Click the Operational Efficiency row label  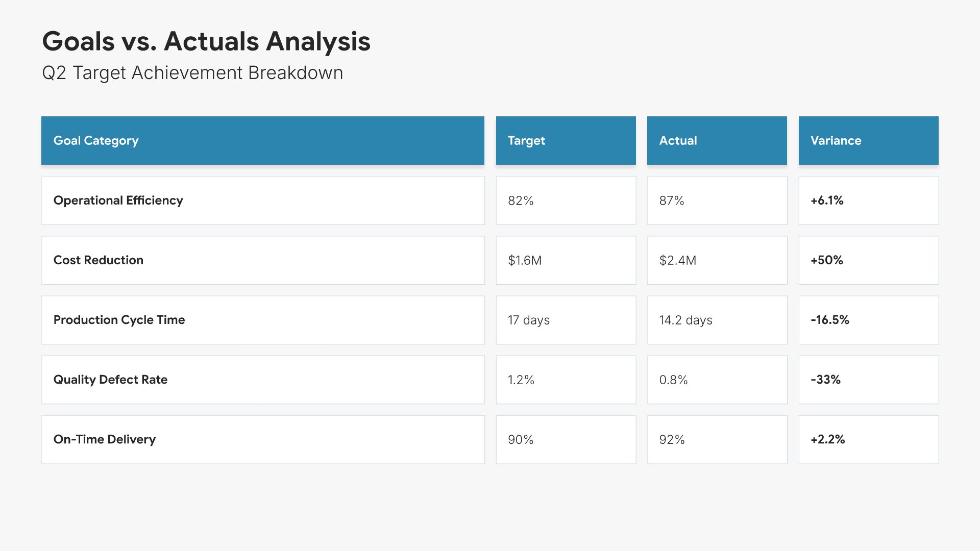coord(118,201)
